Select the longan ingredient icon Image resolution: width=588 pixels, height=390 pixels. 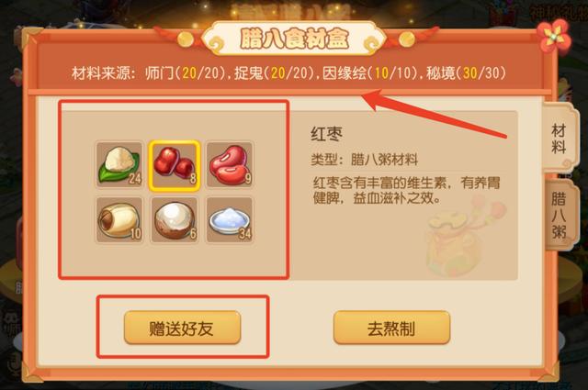click(x=175, y=220)
